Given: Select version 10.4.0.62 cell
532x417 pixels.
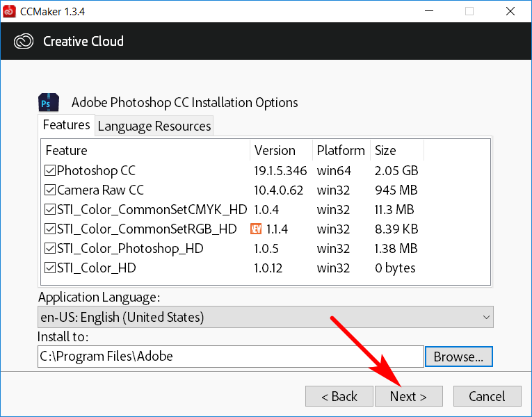Looking at the screenshot, I should point(279,190).
